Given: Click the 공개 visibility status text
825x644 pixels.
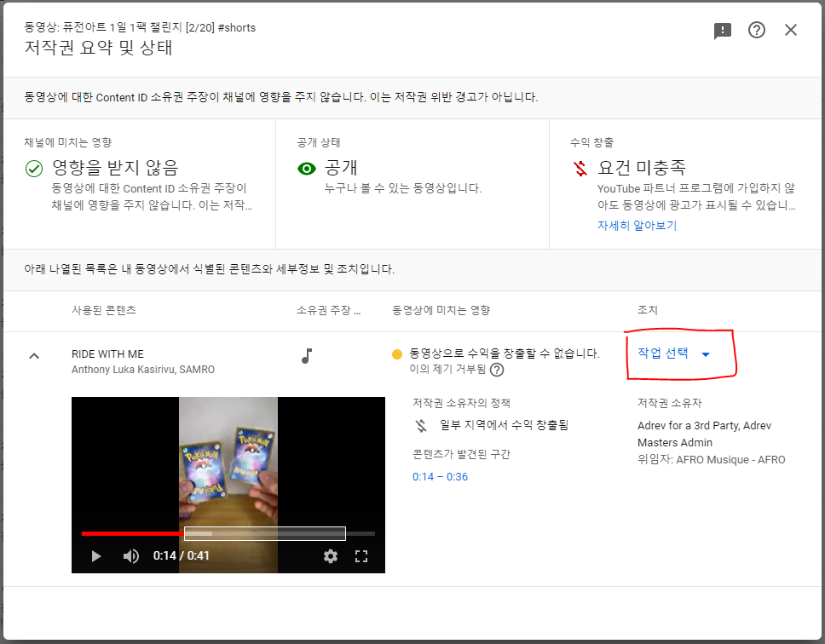Looking at the screenshot, I should coord(341,168).
